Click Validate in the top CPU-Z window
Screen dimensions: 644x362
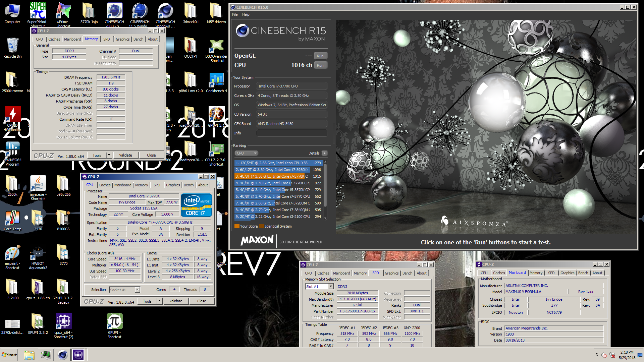pyautogui.click(x=125, y=155)
